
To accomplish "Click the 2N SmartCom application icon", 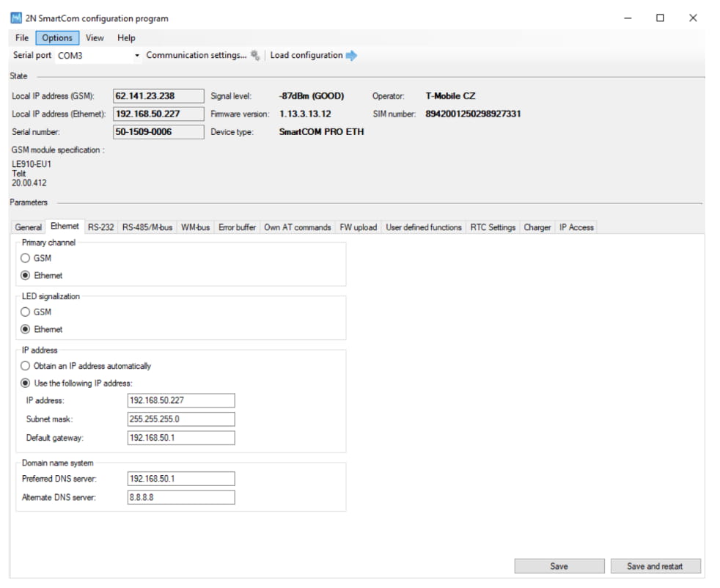I will (16, 18).
